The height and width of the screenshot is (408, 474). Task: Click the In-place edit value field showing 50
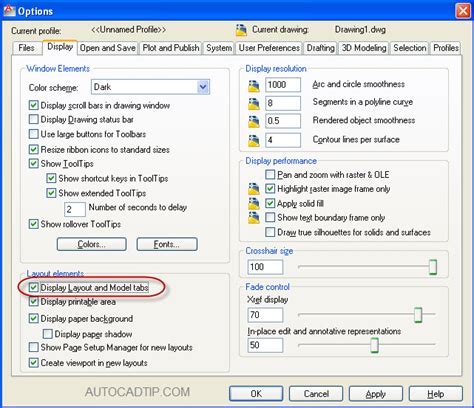tap(265, 345)
